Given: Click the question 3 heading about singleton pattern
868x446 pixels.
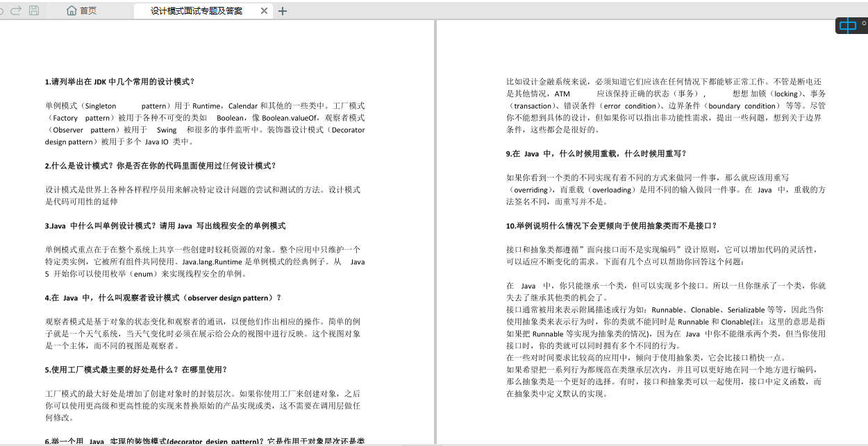Looking at the screenshot, I should (x=165, y=225).
